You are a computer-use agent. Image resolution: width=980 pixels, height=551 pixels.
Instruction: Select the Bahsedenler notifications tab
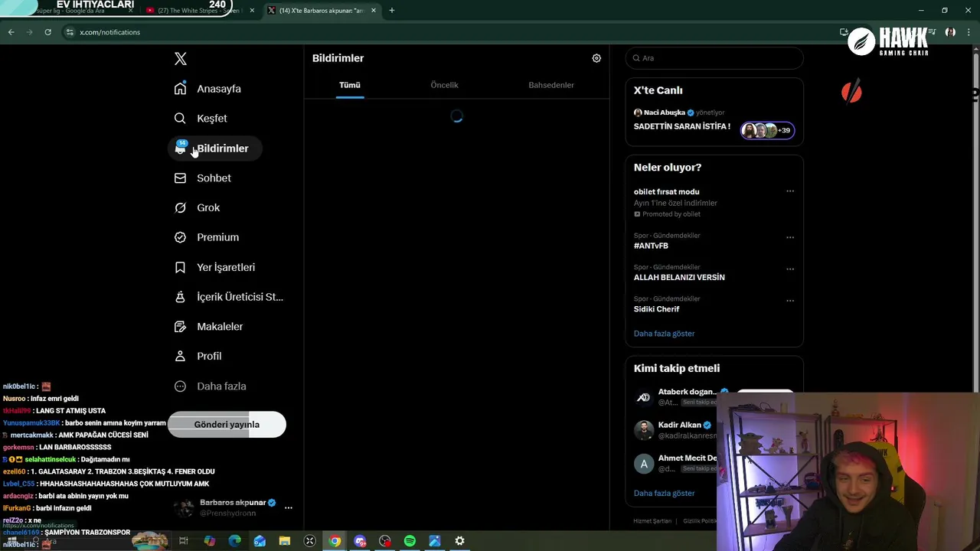(x=551, y=85)
